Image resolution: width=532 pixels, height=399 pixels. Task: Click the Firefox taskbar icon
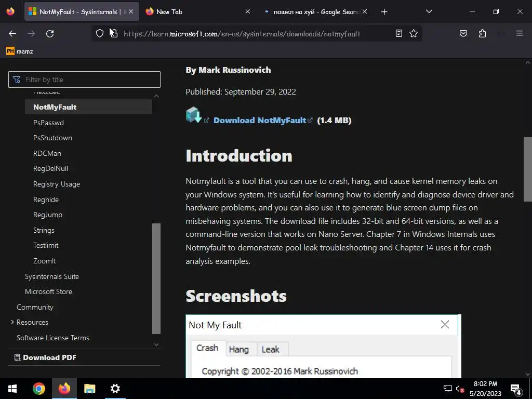coord(64,389)
